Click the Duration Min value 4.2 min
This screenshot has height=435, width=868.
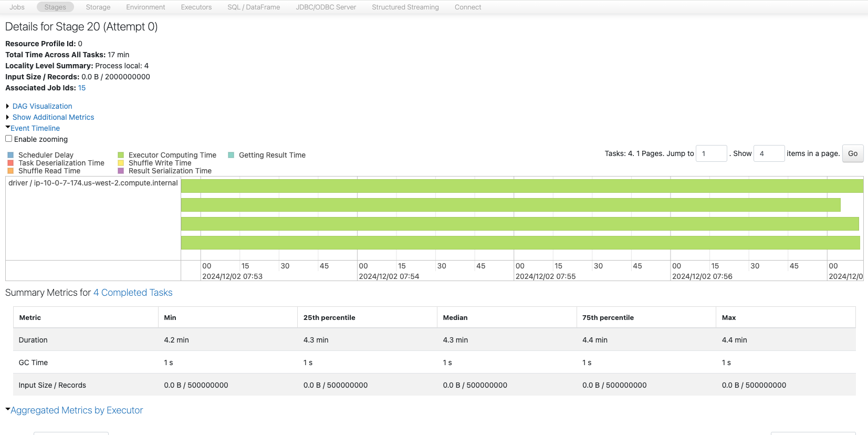point(176,340)
